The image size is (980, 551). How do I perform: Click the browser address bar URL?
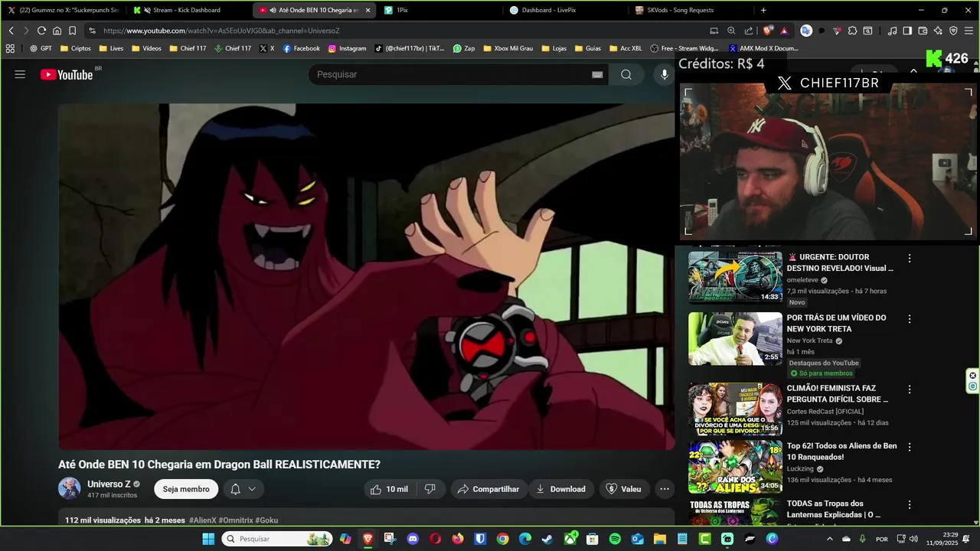click(x=221, y=31)
